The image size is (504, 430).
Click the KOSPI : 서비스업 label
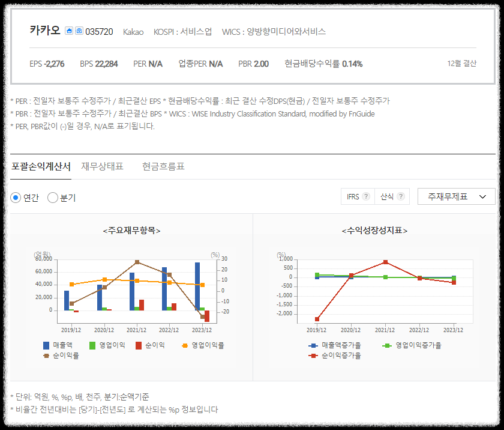182,31
